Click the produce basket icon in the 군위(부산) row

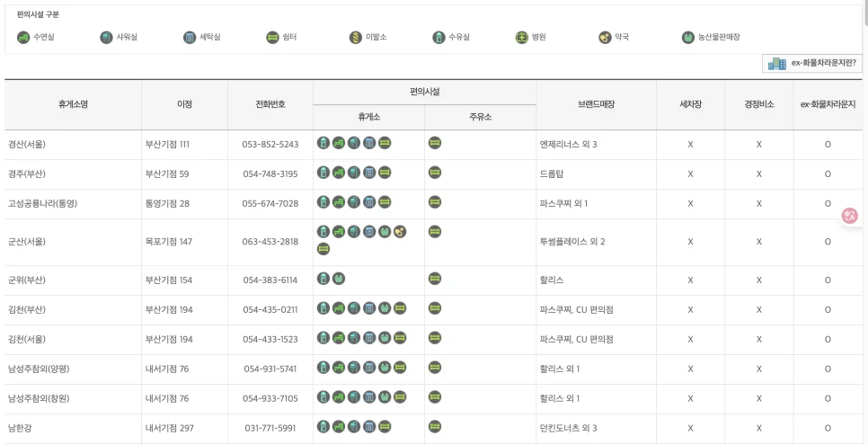(339, 279)
